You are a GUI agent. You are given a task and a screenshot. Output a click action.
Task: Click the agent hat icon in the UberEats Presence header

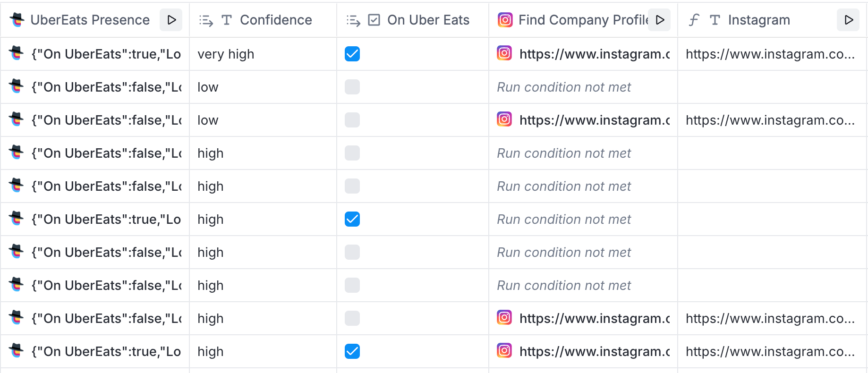point(17,20)
